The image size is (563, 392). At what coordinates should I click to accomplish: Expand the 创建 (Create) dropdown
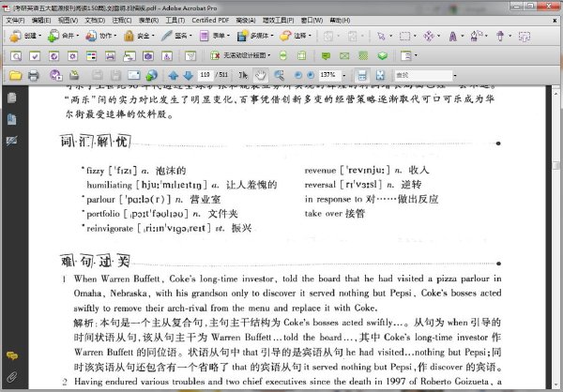(25, 36)
